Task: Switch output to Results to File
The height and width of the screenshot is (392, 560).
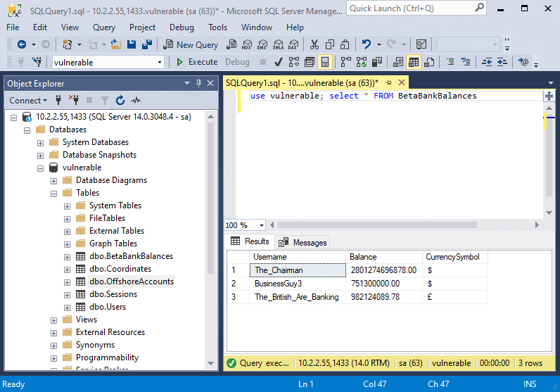Action: [429, 62]
